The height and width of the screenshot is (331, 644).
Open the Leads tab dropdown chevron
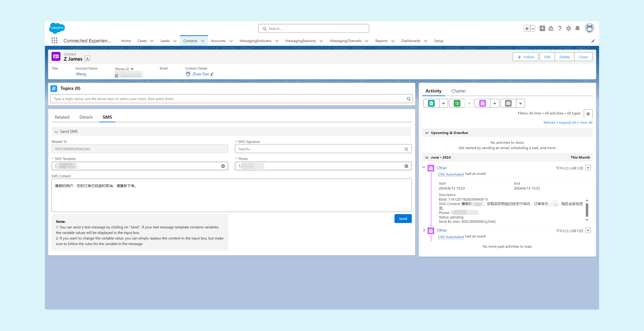175,41
